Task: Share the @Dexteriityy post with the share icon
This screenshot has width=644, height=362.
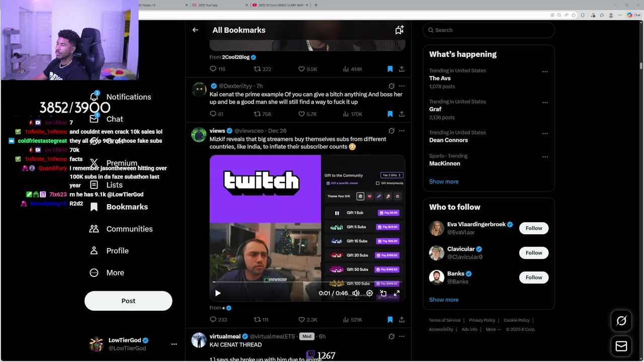Action: 401,114
